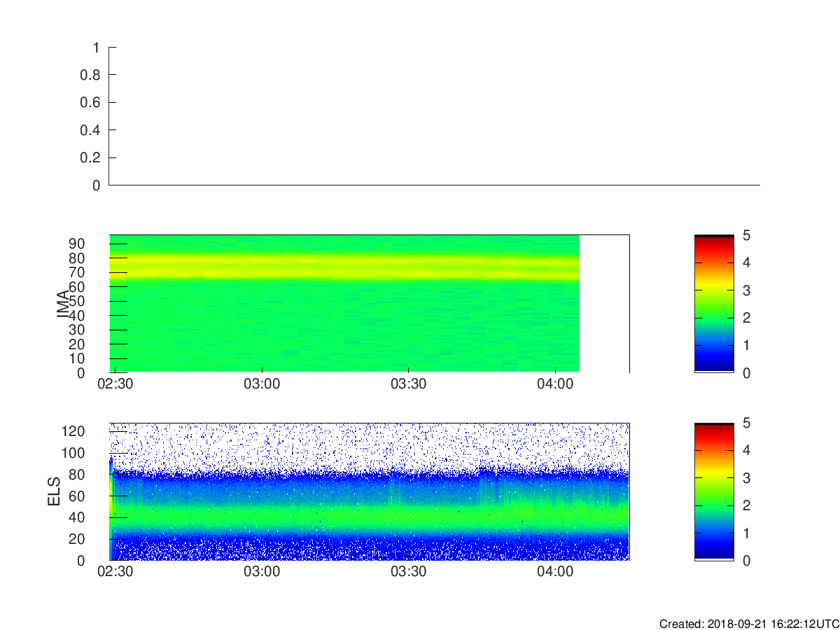
Task: Click the 02:30 label under IMA plot
Action: (x=115, y=384)
